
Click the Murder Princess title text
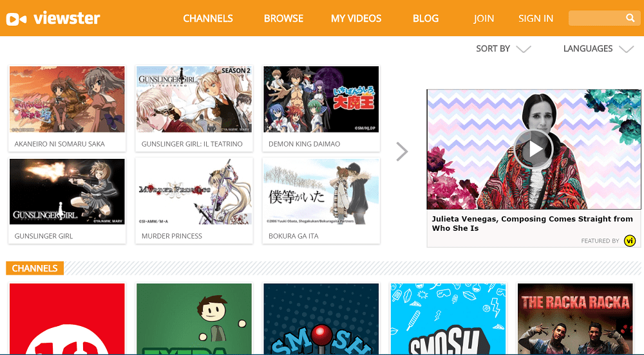172,236
